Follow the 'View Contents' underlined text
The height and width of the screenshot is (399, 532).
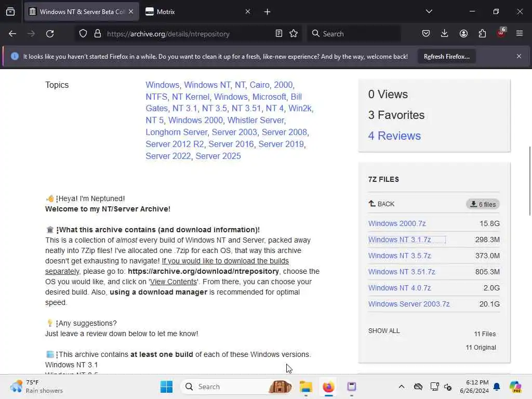pos(174,282)
